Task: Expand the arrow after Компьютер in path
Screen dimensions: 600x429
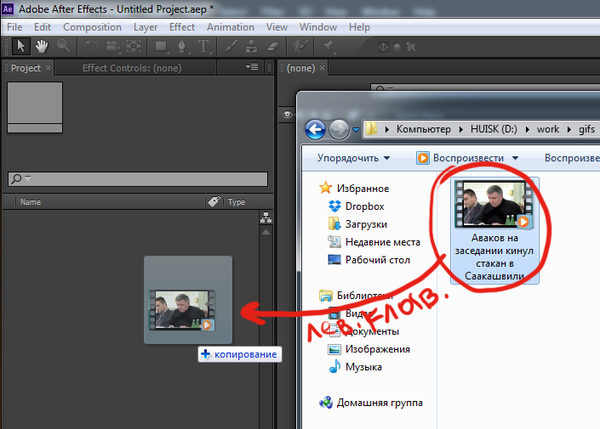Action: (x=461, y=129)
